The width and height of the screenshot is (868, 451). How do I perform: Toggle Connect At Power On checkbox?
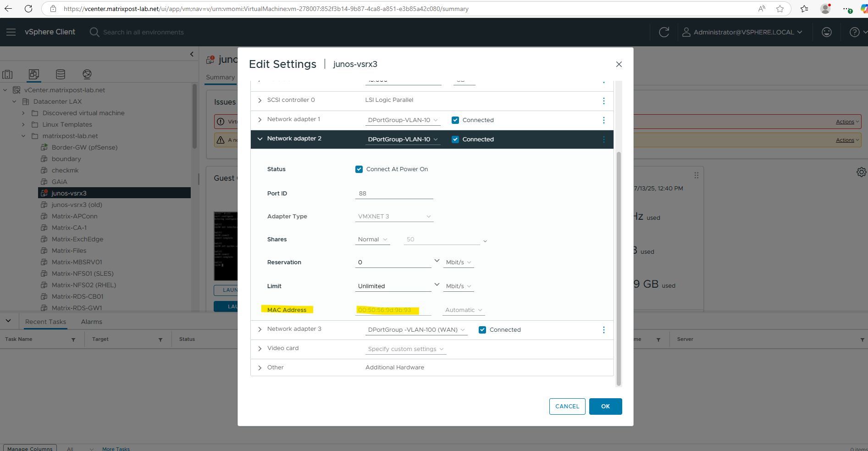(x=359, y=169)
